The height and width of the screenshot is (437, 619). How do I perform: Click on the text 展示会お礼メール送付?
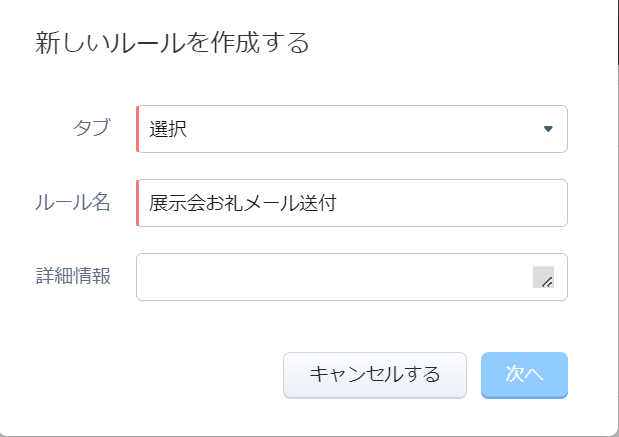(x=242, y=203)
